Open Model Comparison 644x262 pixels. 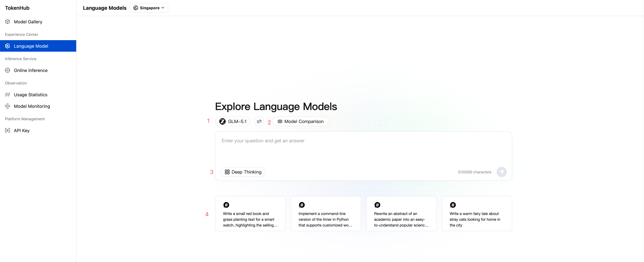(x=300, y=121)
